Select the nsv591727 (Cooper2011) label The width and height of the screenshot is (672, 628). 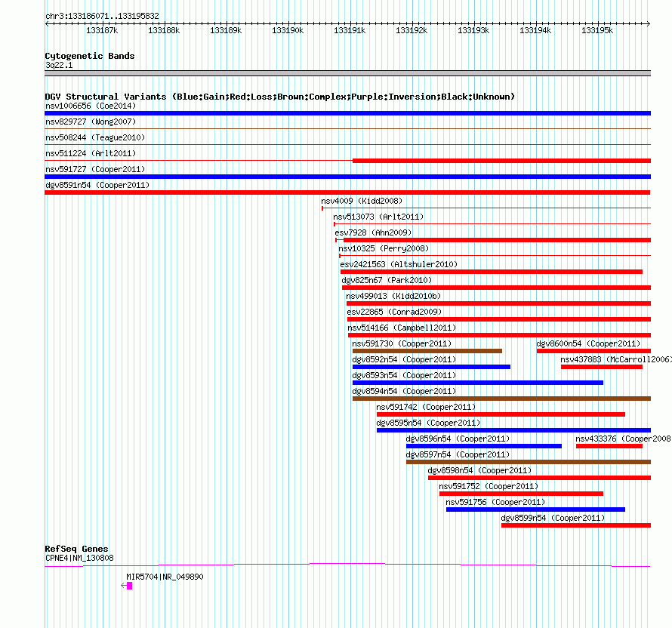click(95, 169)
